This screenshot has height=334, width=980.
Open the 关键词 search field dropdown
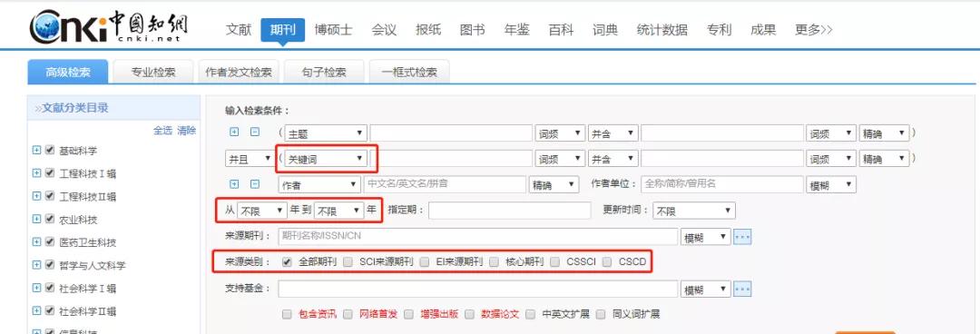coord(325,159)
